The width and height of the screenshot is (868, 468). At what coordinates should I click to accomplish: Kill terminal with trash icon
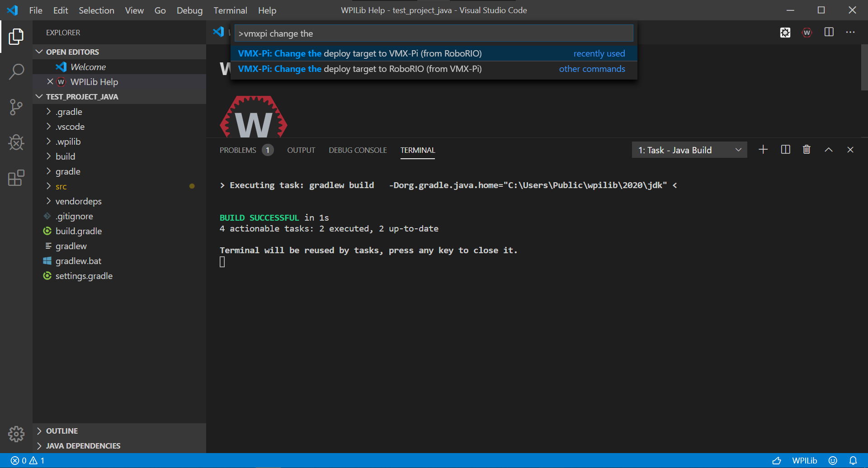[x=807, y=150]
